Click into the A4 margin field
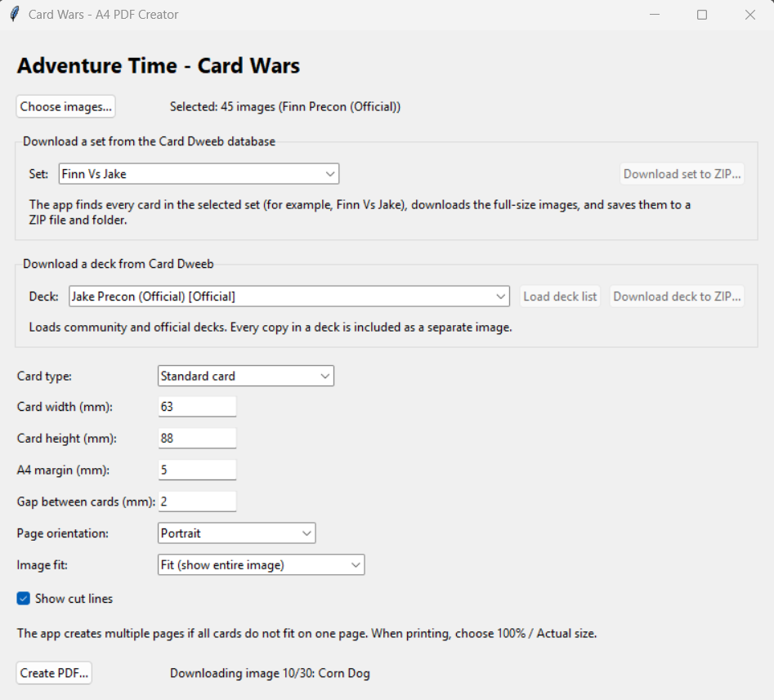This screenshot has width=774, height=700. click(197, 470)
